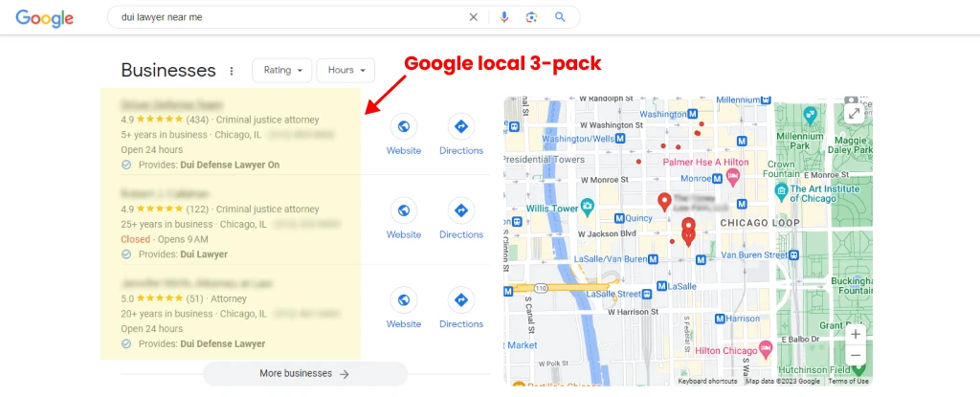Zoom in on the map
980x397 pixels.
pos(856,335)
